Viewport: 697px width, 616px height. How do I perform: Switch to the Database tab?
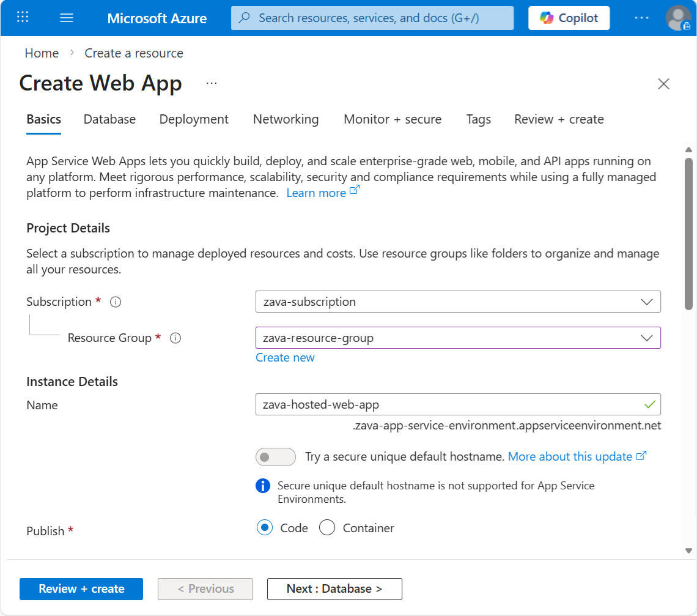tap(109, 119)
